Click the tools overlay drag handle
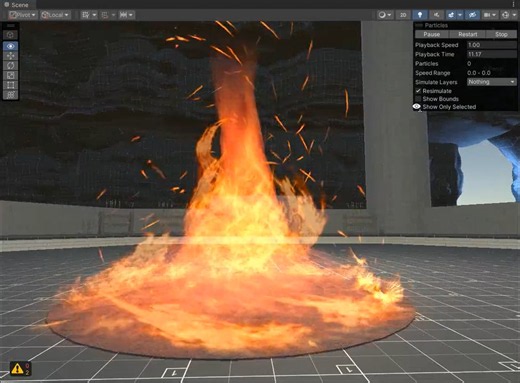 click(x=11, y=26)
